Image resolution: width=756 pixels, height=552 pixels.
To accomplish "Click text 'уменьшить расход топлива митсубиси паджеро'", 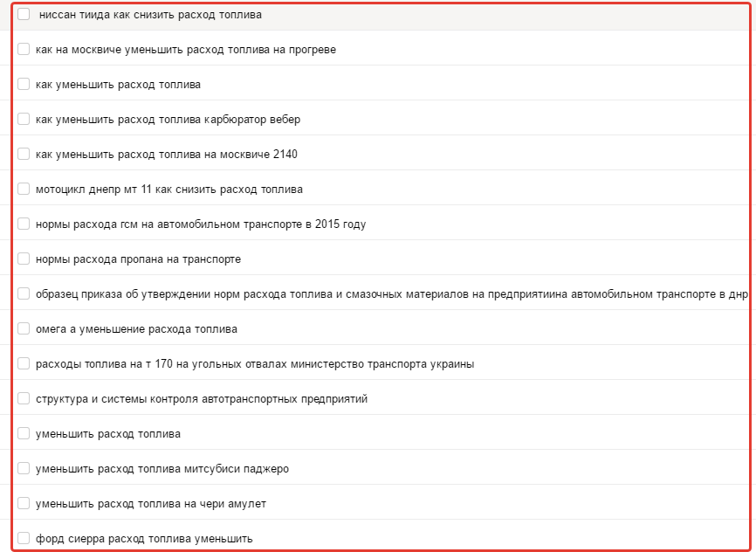I will pos(162,469).
